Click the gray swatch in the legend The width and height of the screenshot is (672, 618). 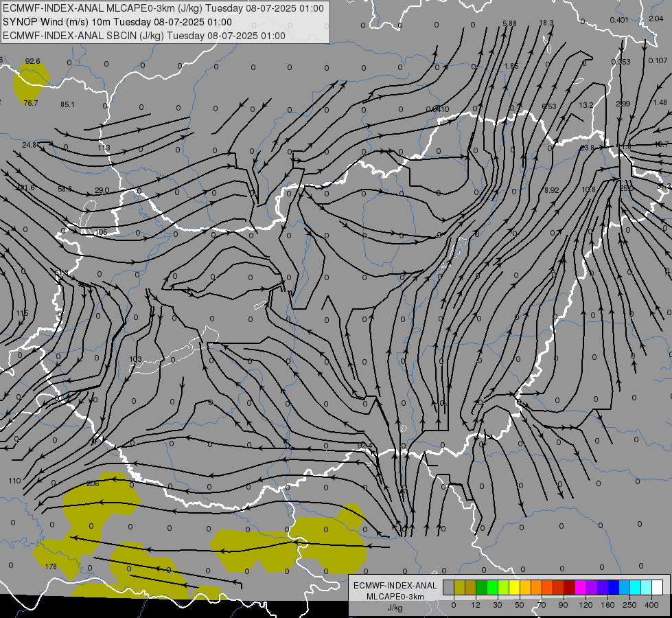pyautogui.click(x=449, y=587)
